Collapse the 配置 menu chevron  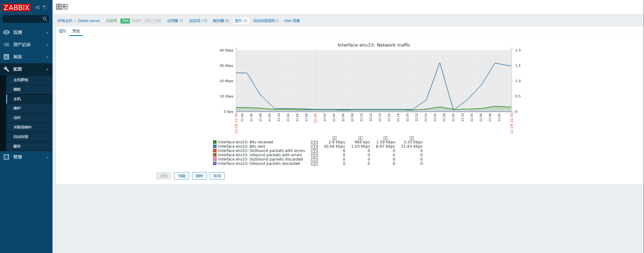point(47,69)
